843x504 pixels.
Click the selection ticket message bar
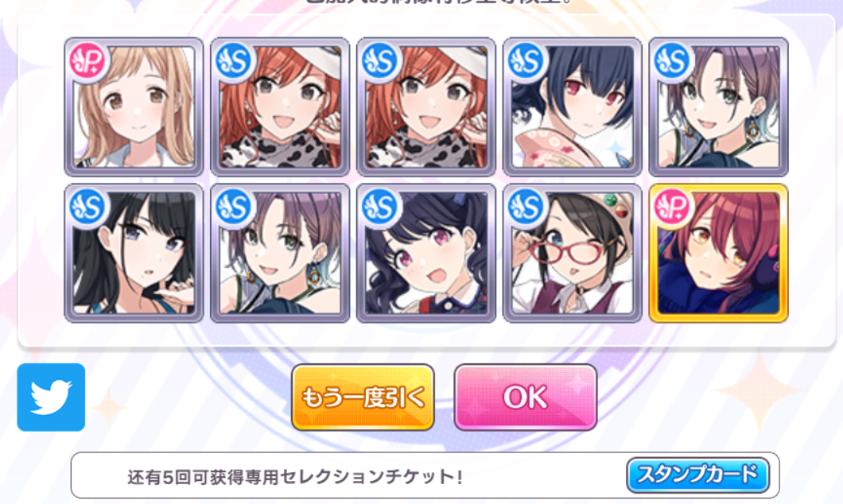point(425,475)
